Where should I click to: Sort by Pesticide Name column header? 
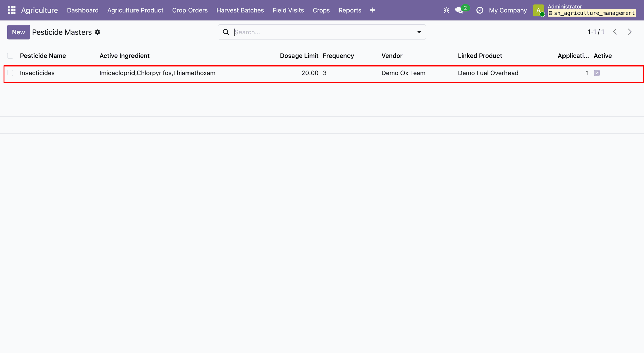pos(43,56)
